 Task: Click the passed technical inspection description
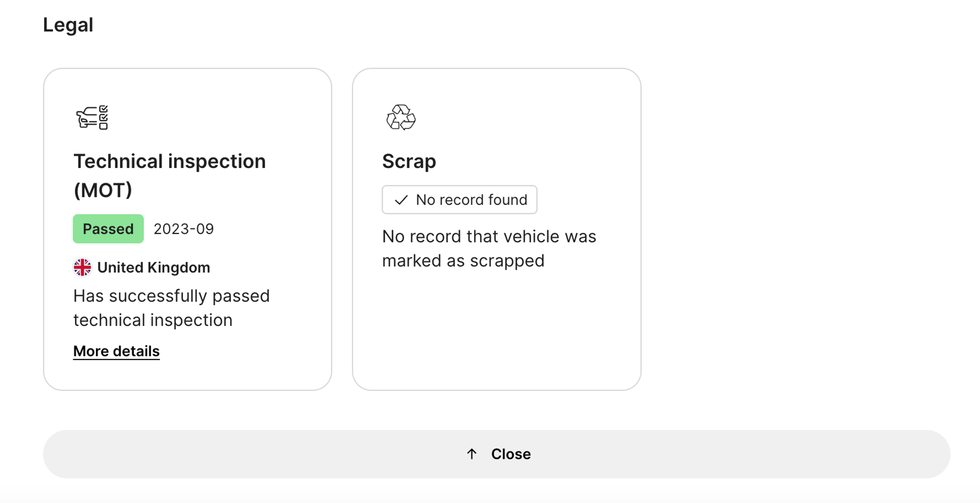[171, 308]
